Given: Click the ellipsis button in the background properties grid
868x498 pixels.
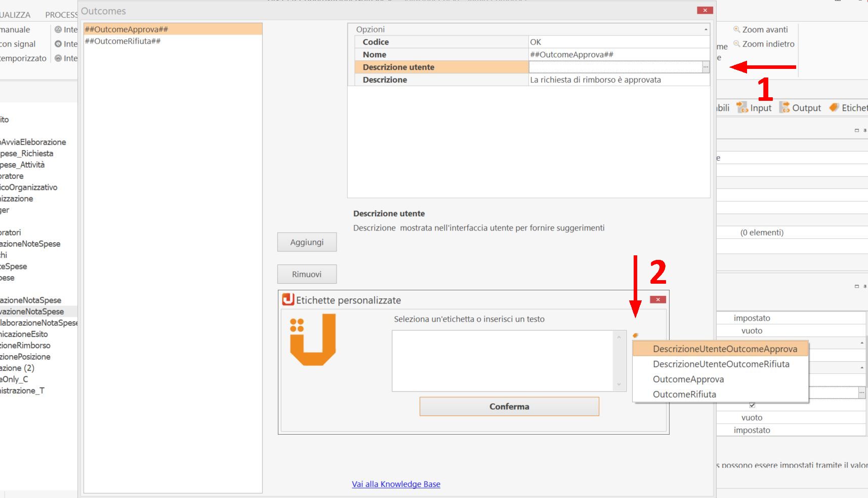Looking at the screenshot, I should [x=861, y=393].
